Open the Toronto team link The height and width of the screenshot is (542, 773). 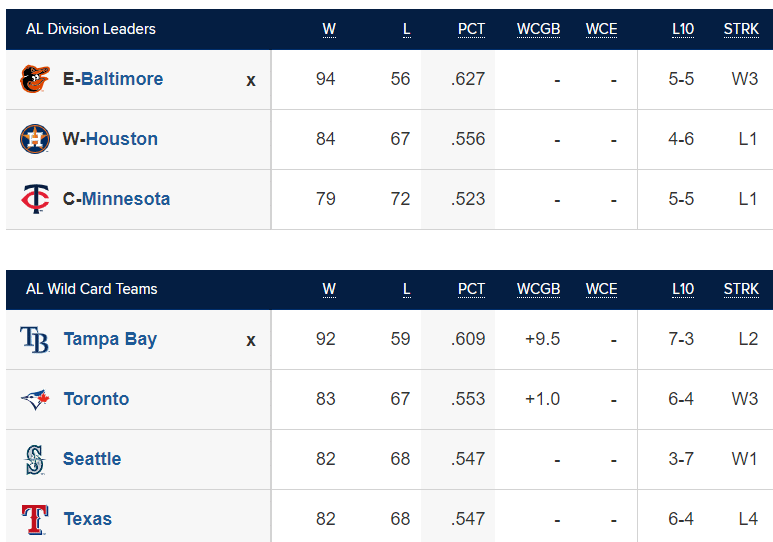96,399
